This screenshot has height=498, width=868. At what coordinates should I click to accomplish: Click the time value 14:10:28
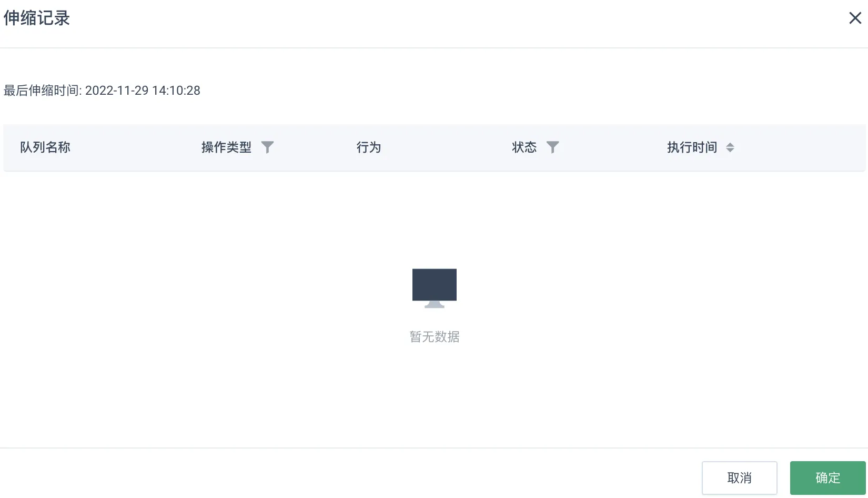click(176, 91)
